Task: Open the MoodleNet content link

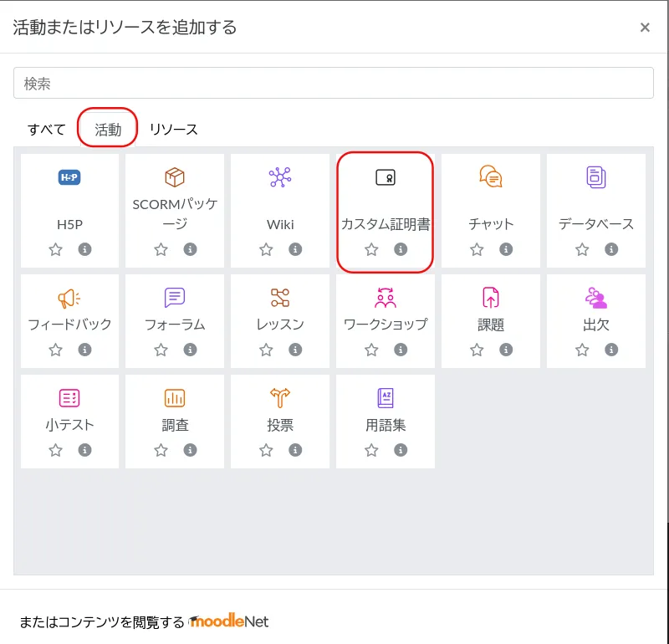Action: [229, 621]
